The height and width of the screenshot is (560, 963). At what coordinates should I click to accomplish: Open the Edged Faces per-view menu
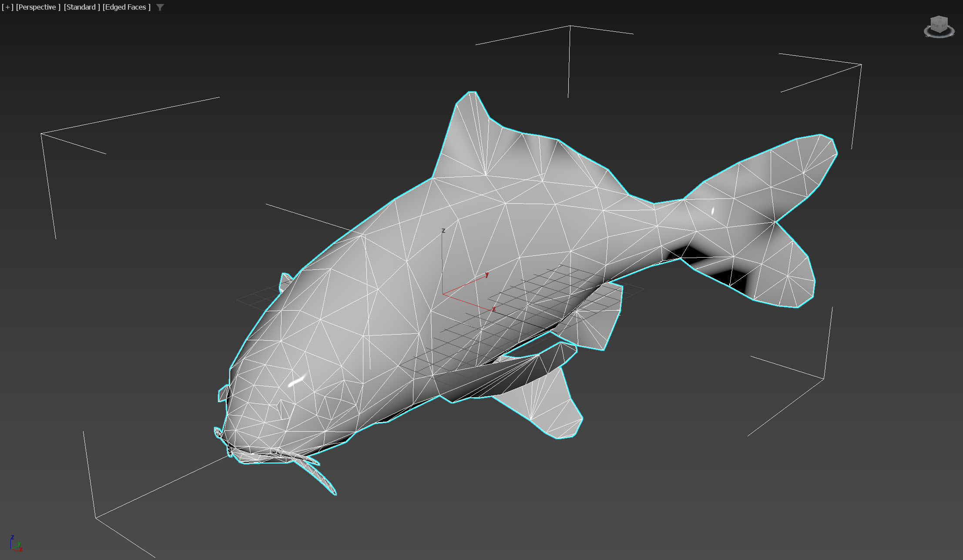(126, 7)
